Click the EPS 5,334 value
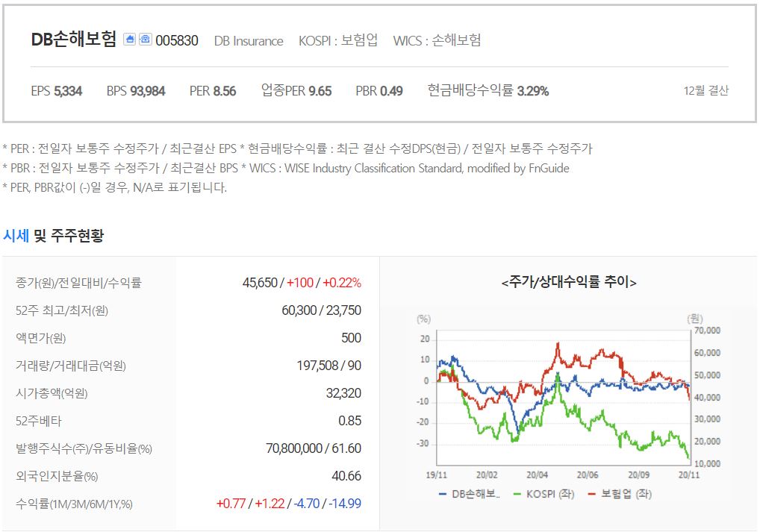Image resolution: width=760 pixels, height=532 pixels. pos(57,91)
